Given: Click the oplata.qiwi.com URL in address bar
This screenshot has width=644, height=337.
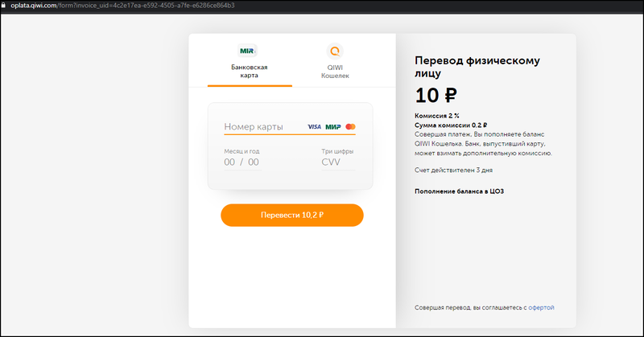Looking at the screenshot, I should point(123,6).
